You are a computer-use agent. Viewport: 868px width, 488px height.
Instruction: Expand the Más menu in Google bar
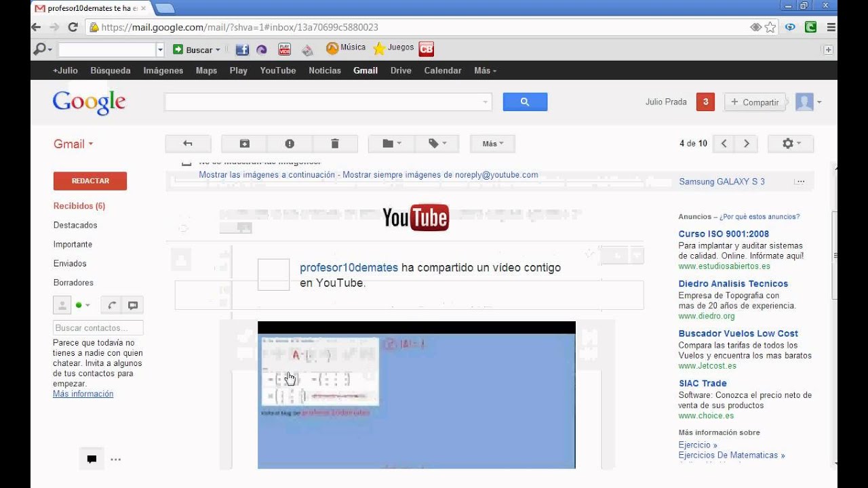point(485,70)
